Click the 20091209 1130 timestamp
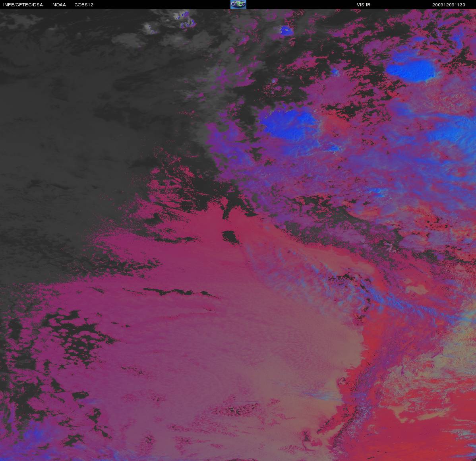The image size is (476, 461). pyautogui.click(x=449, y=5)
